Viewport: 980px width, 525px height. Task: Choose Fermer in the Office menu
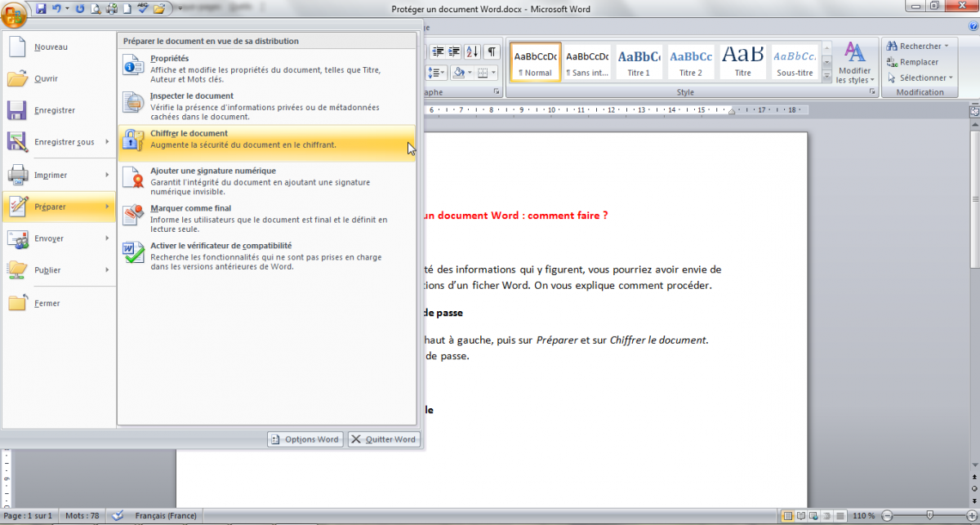point(59,303)
